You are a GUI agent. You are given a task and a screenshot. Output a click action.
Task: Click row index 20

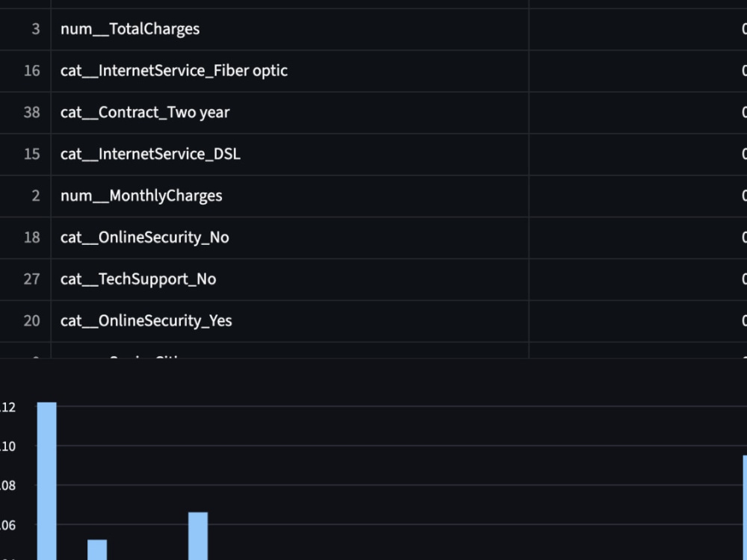[25, 321]
